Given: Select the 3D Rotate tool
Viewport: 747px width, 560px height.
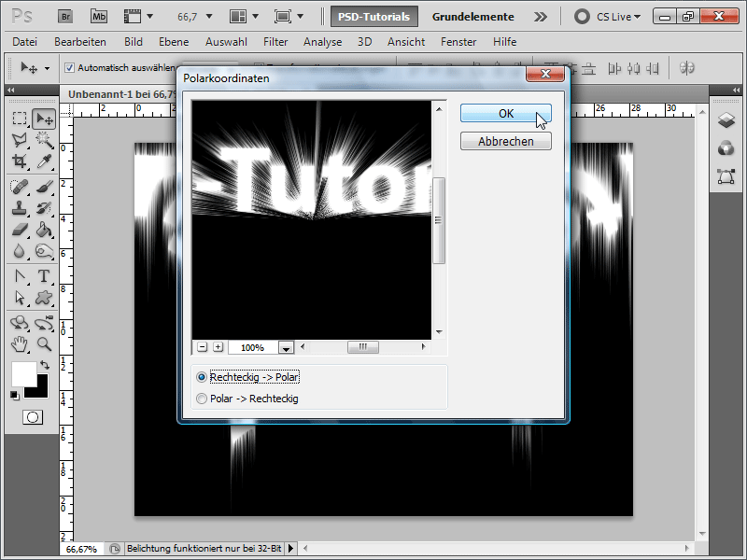Looking at the screenshot, I should (20, 323).
